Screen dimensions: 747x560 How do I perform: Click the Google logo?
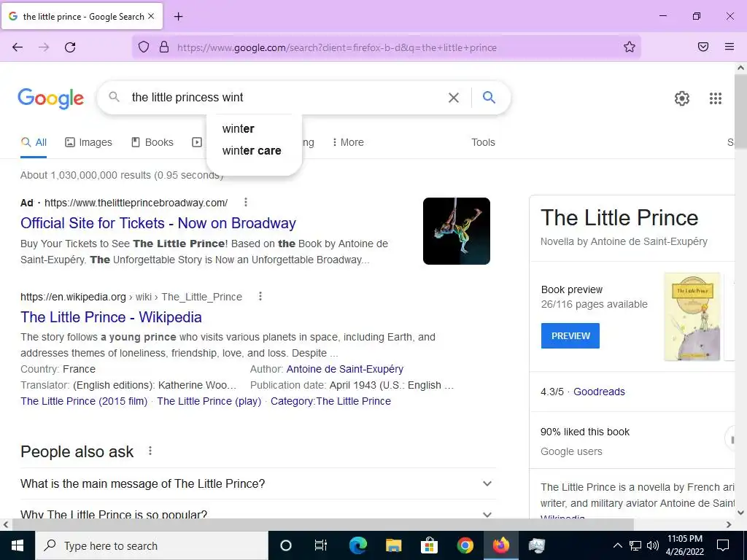51,98
